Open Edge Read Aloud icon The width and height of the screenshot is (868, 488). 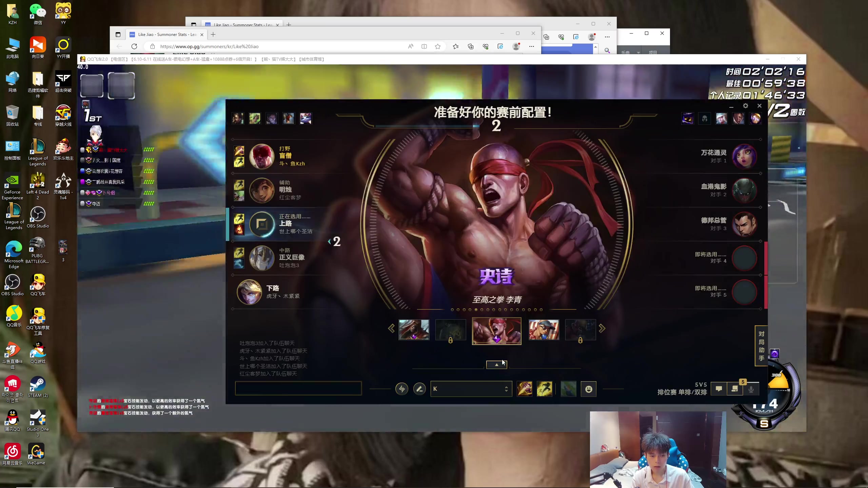tap(411, 46)
